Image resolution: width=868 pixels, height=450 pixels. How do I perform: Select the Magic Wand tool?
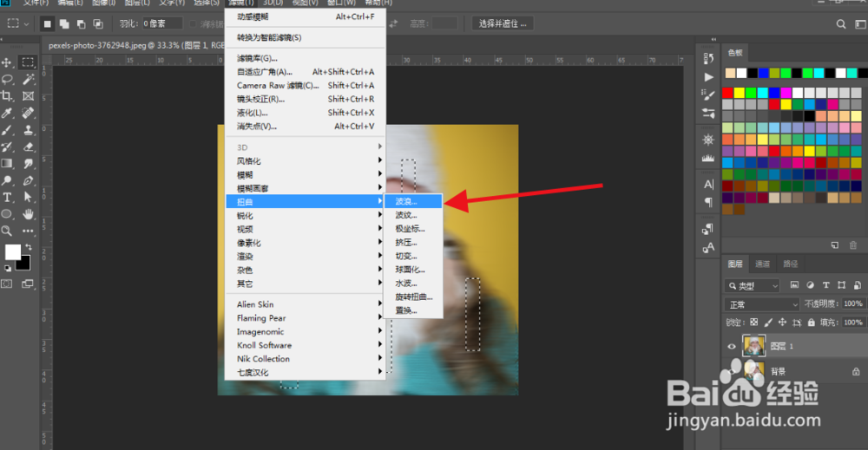click(29, 79)
